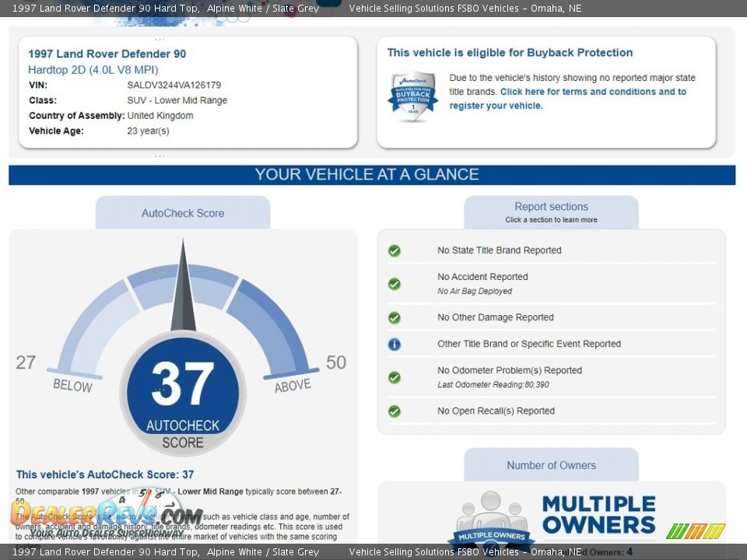The width and height of the screenshot is (747, 560).
Task: Click the YOUR VEHICLE AT A GLANCE banner
Action: (x=372, y=175)
